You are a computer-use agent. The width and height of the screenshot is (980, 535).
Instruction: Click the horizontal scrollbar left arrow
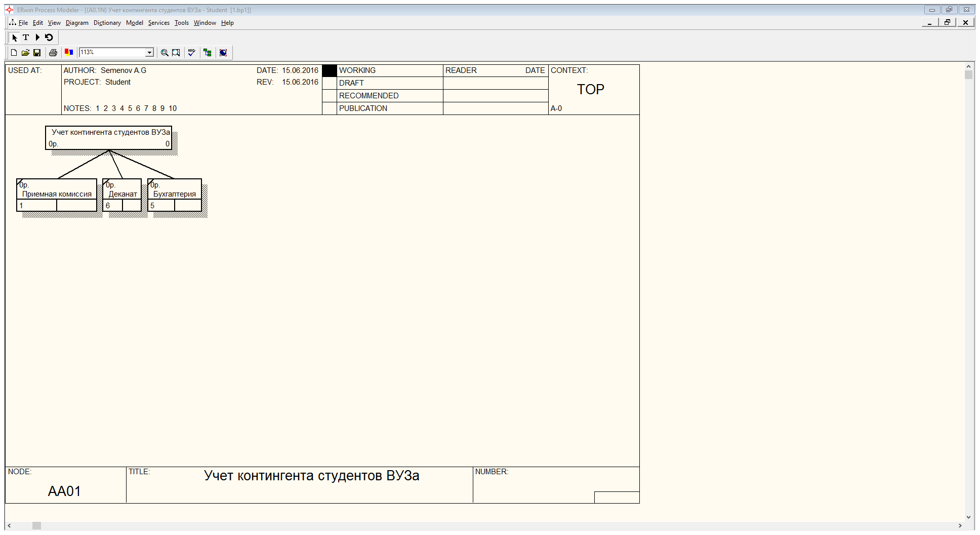pos(9,526)
